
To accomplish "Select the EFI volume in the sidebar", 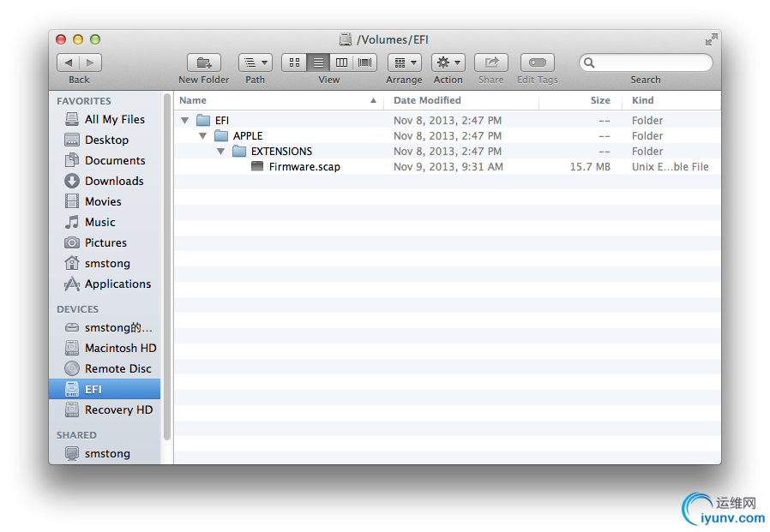I will (105, 389).
